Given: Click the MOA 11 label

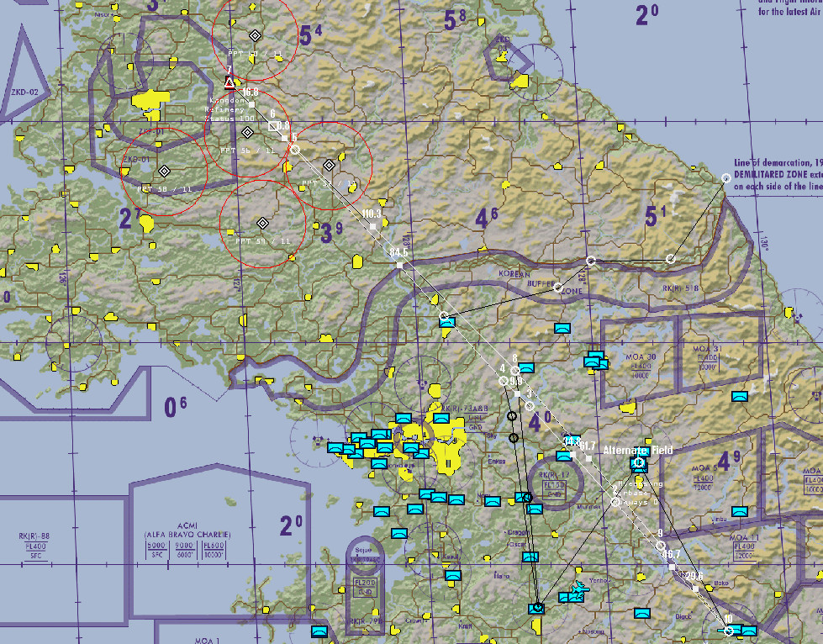Looking at the screenshot, I should click(744, 537).
